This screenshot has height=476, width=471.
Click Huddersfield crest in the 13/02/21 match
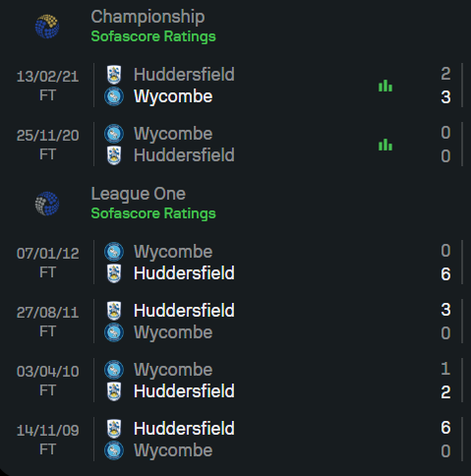coord(114,75)
